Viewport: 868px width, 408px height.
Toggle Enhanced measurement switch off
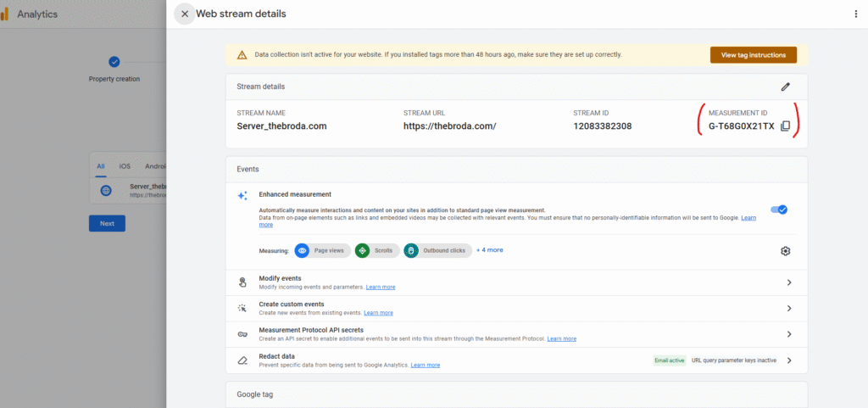click(x=779, y=210)
